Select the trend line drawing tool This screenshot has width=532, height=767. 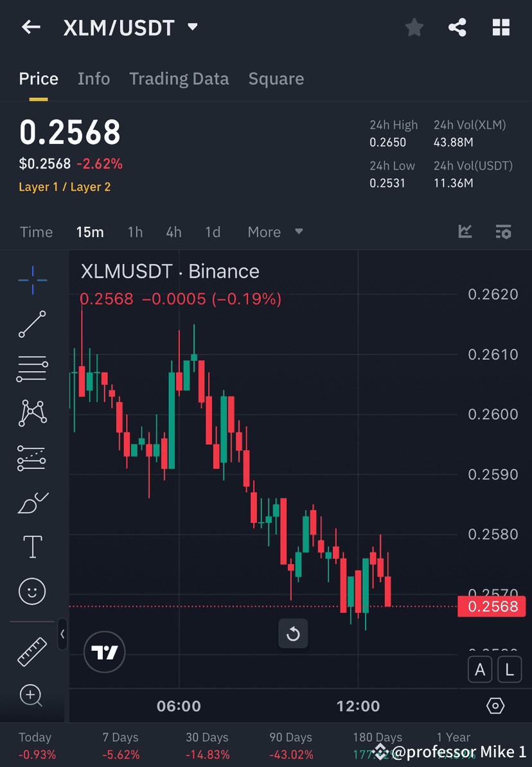32,324
